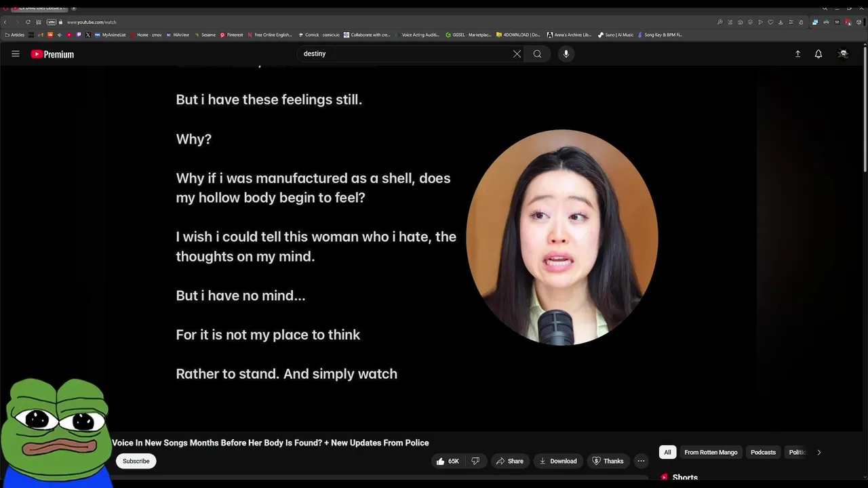This screenshot has width=868, height=488.
Task: Open the account avatar menu
Action: pyautogui.click(x=843, y=54)
